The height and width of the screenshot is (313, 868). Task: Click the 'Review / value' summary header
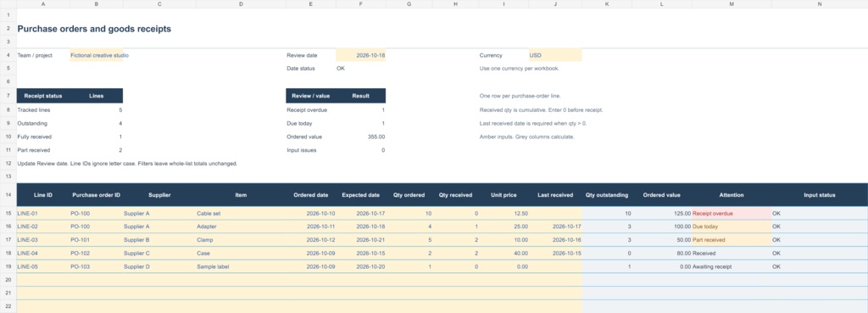tap(311, 96)
